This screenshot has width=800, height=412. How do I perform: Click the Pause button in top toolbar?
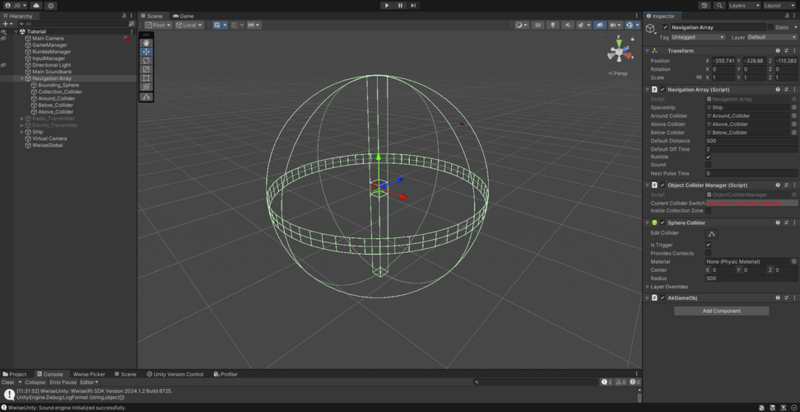(x=400, y=5)
